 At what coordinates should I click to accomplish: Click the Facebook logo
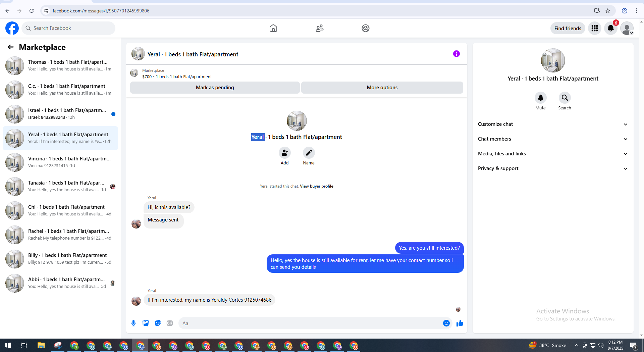point(12,28)
